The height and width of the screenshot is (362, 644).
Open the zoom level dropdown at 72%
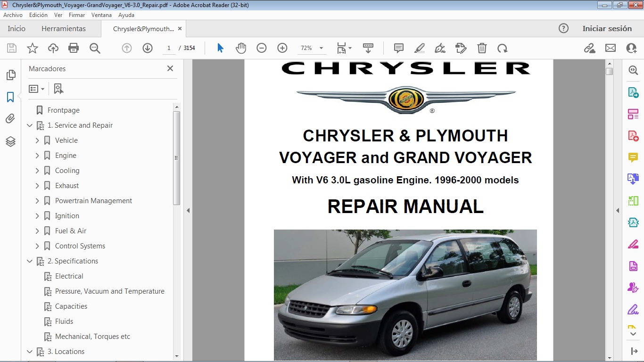click(x=321, y=48)
